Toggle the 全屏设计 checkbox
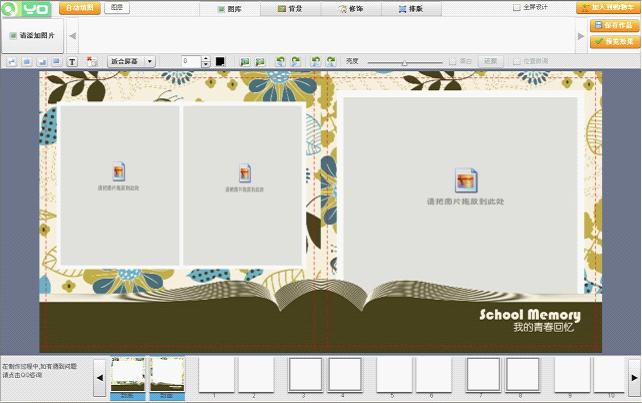 click(517, 7)
